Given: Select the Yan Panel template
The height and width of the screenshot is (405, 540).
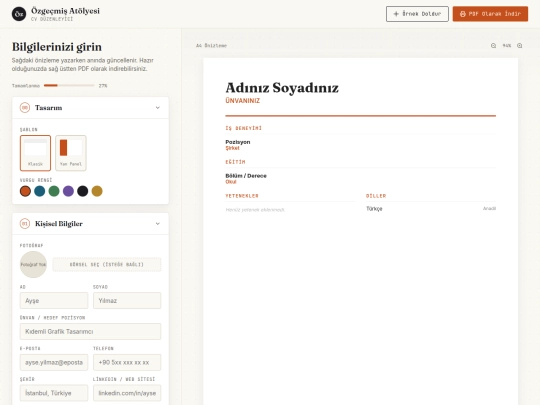Looking at the screenshot, I should click(x=71, y=153).
